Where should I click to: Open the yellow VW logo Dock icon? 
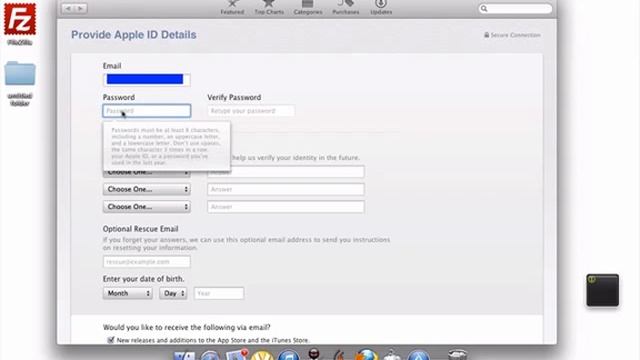coord(262,356)
